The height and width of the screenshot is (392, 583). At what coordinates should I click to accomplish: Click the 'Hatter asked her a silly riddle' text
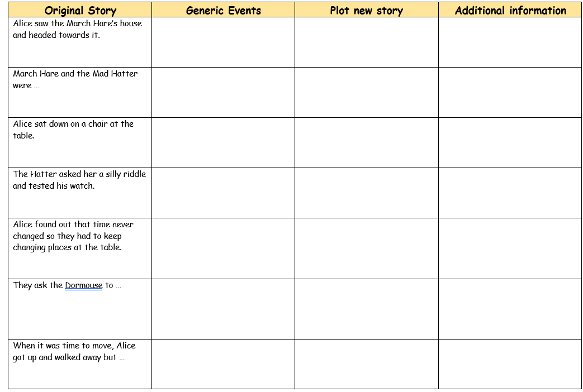(x=88, y=174)
